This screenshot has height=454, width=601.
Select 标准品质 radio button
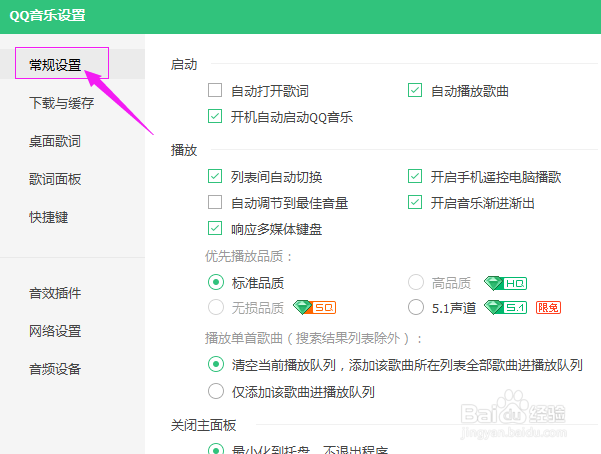[x=216, y=283]
